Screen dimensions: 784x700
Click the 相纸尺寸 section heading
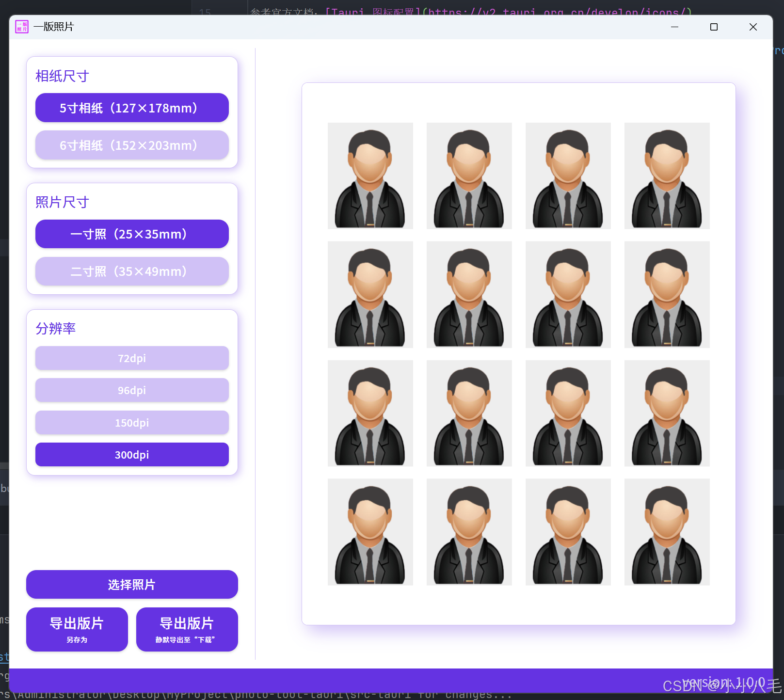[x=62, y=76]
